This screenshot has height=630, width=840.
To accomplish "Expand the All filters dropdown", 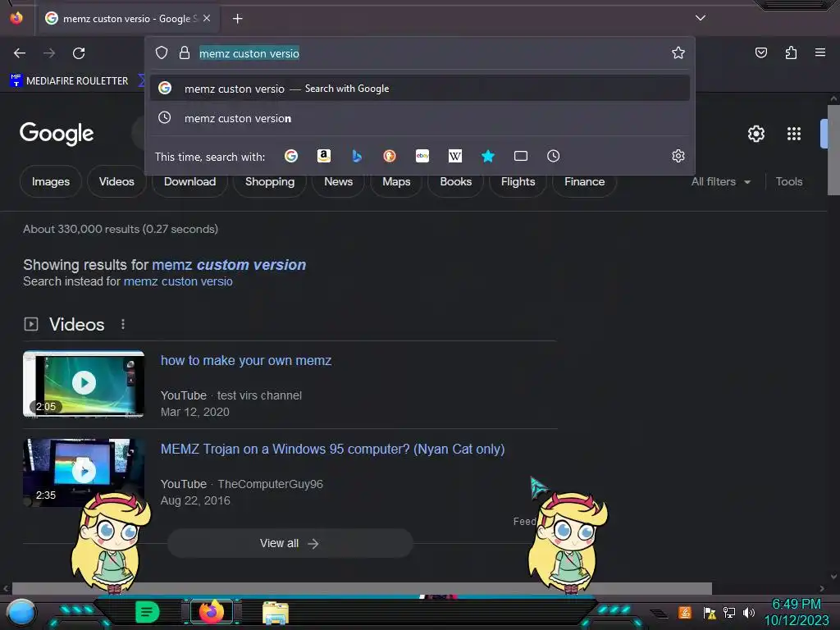I will pos(720,181).
